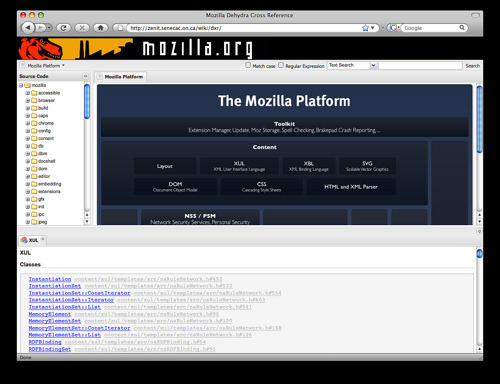Viewport: 500px width, 384px height.
Task: Select the XUL tab in bottom panel
Action: (x=33, y=240)
